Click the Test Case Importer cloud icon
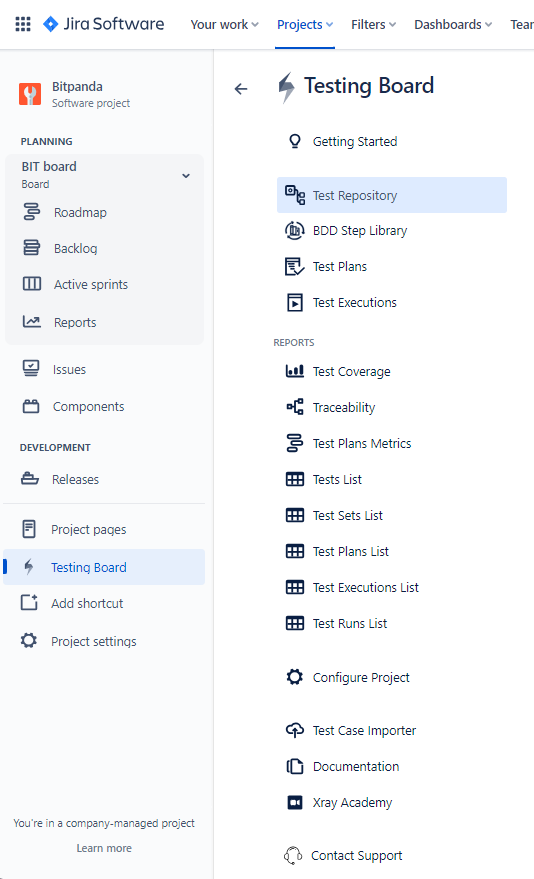This screenshot has width=534, height=879. tap(295, 730)
